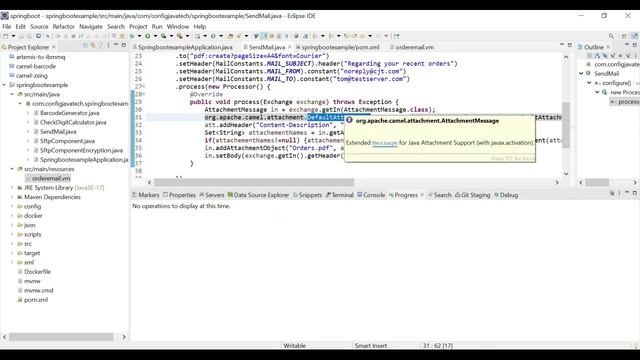Collapse the src/main/java folder
The width and height of the screenshot is (640, 360).
(x=12, y=94)
